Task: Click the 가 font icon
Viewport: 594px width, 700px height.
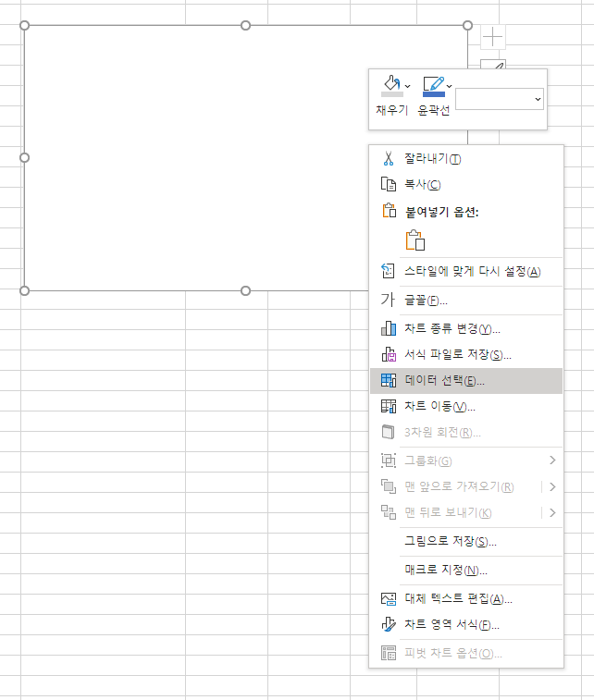Action: pyautogui.click(x=388, y=300)
